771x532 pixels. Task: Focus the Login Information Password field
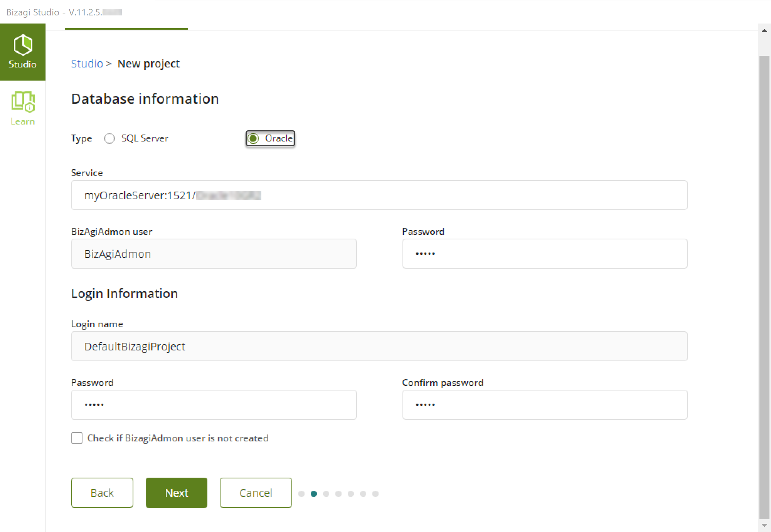(x=214, y=405)
